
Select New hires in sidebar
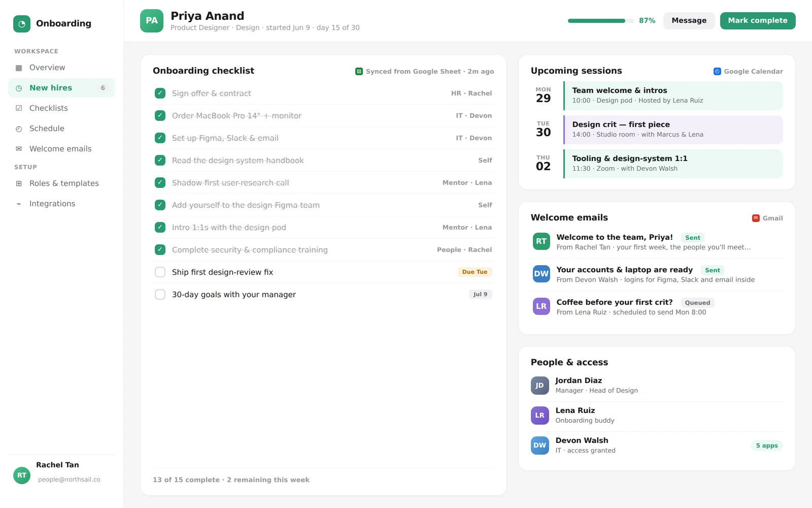(61, 88)
